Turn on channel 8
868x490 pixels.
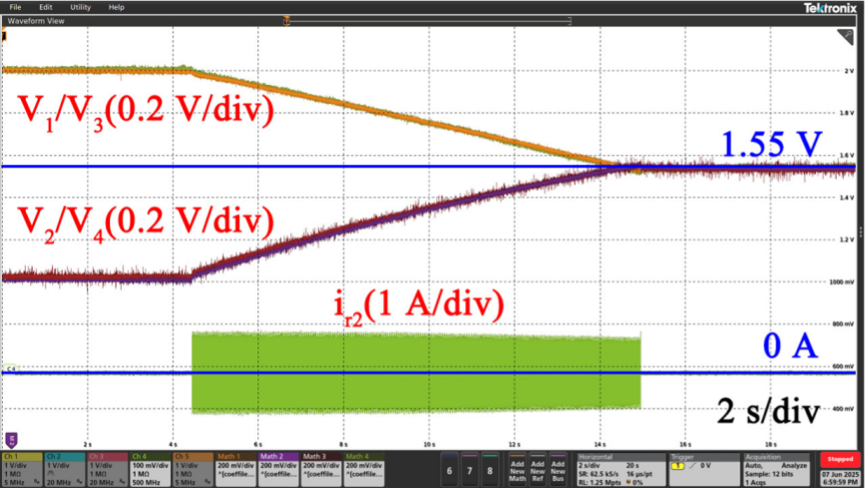pos(488,469)
